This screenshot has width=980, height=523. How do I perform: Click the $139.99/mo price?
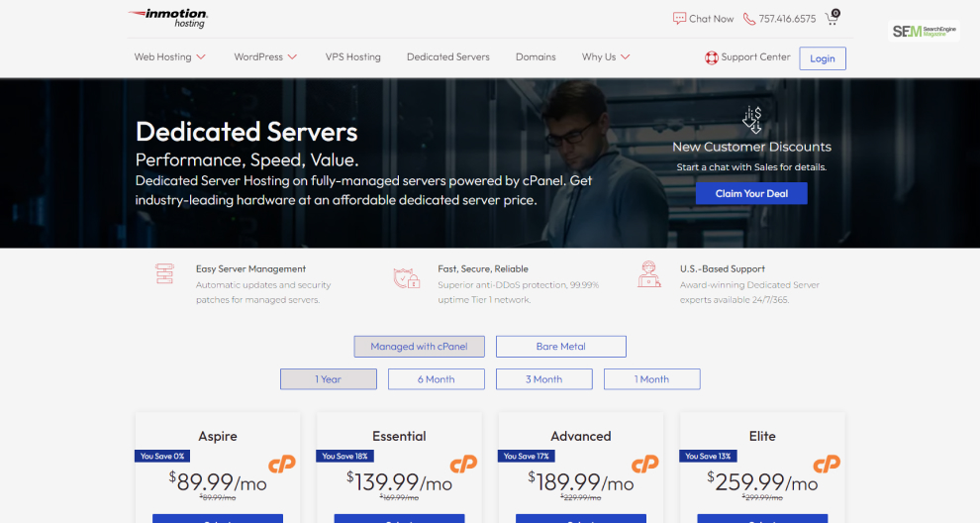[x=399, y=481]
